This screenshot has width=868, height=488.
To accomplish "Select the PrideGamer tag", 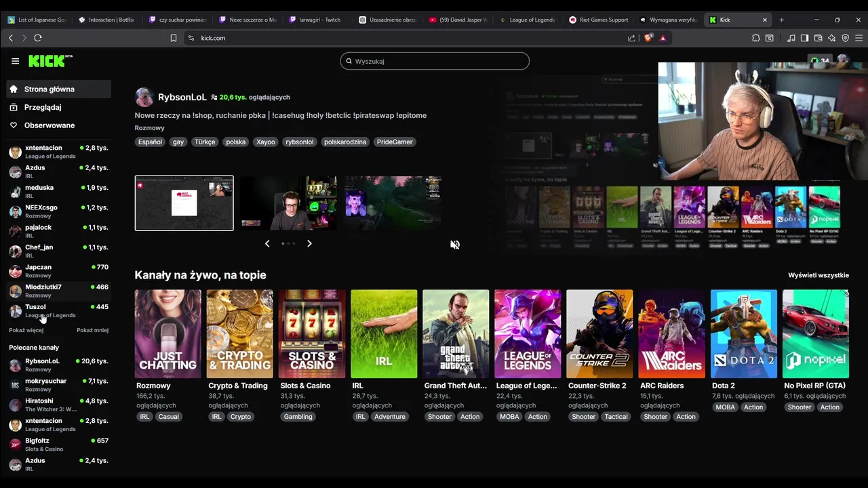I will point(395,142).
